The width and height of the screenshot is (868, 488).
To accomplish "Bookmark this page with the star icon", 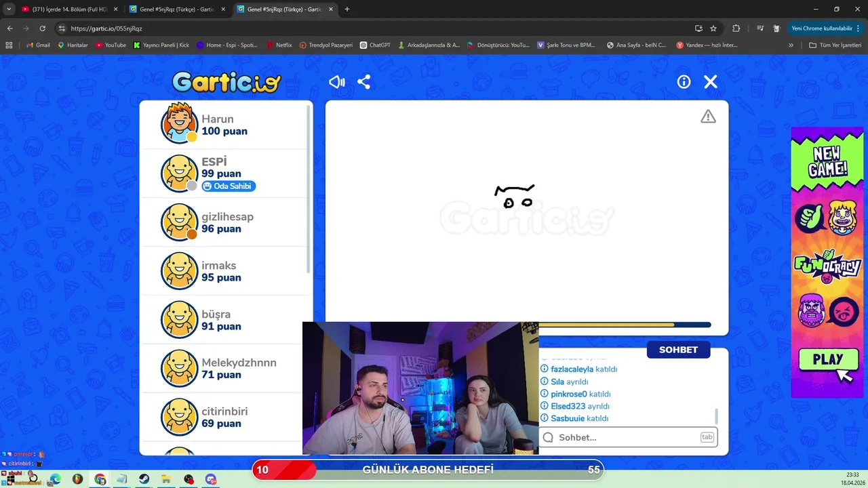I will coord(713,28).
